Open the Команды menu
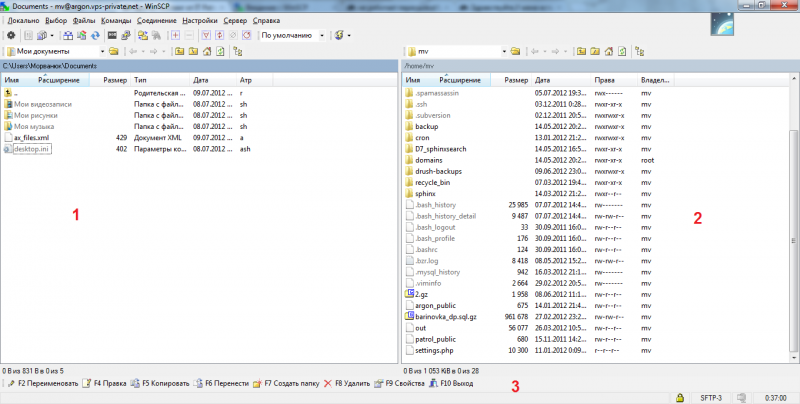800x404 pixels. click(117, 20)
